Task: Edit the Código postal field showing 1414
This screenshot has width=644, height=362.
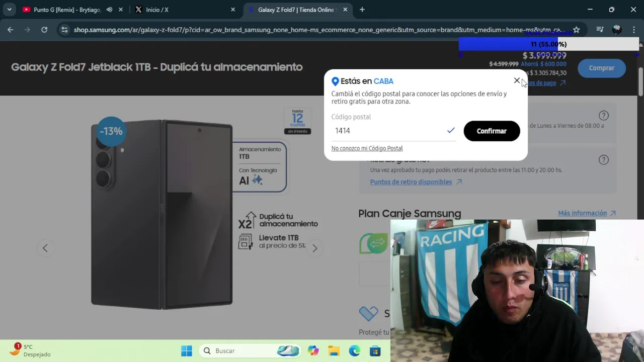Action: (x=393, y=131)
